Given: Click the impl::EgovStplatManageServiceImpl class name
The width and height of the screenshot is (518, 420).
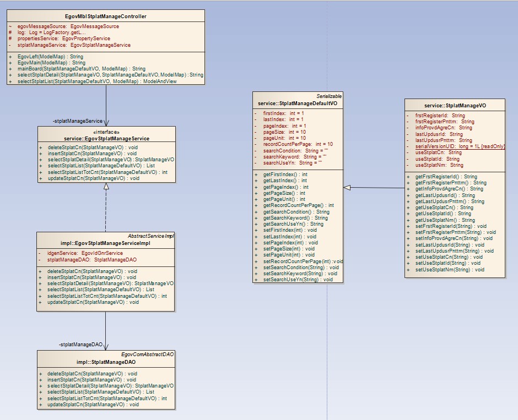Looking at the screenshot, I should [x=106, y=243].
